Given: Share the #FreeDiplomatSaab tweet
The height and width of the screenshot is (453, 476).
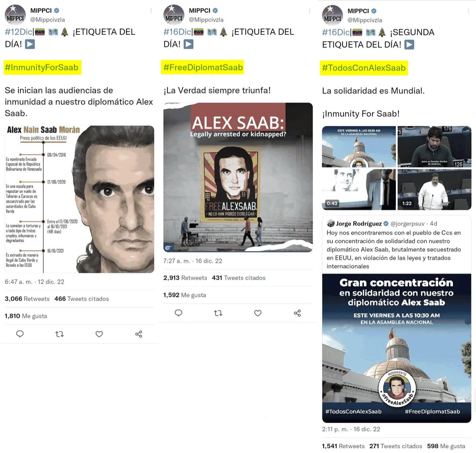Looking at the screenshot, I should [x=297, y=313].
